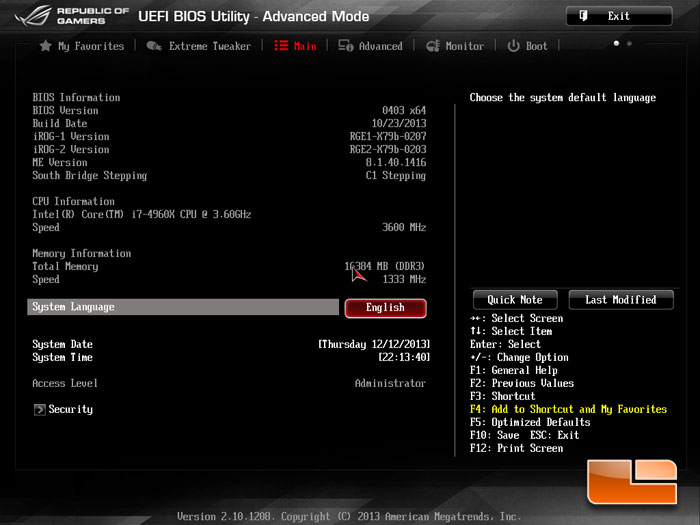Click the Extreme Tweaker tab icon
The image size is (700, 525).
pyautogui.click(x=154, y=46)
